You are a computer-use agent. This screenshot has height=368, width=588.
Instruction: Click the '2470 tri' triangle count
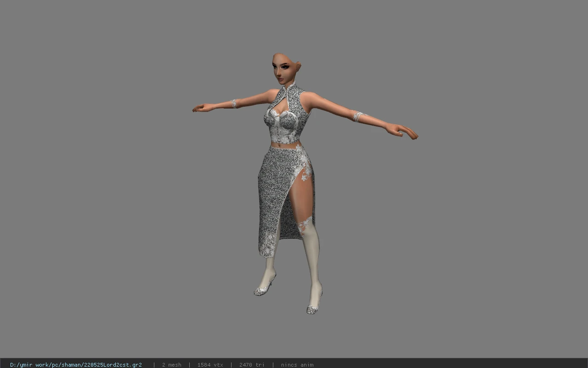[252, 365]
